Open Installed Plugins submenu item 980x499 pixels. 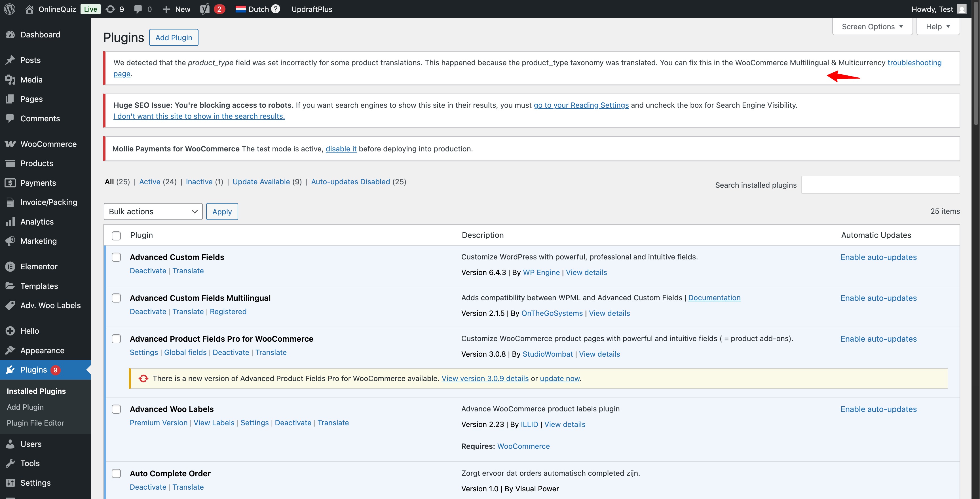click(x=36, y=391)
